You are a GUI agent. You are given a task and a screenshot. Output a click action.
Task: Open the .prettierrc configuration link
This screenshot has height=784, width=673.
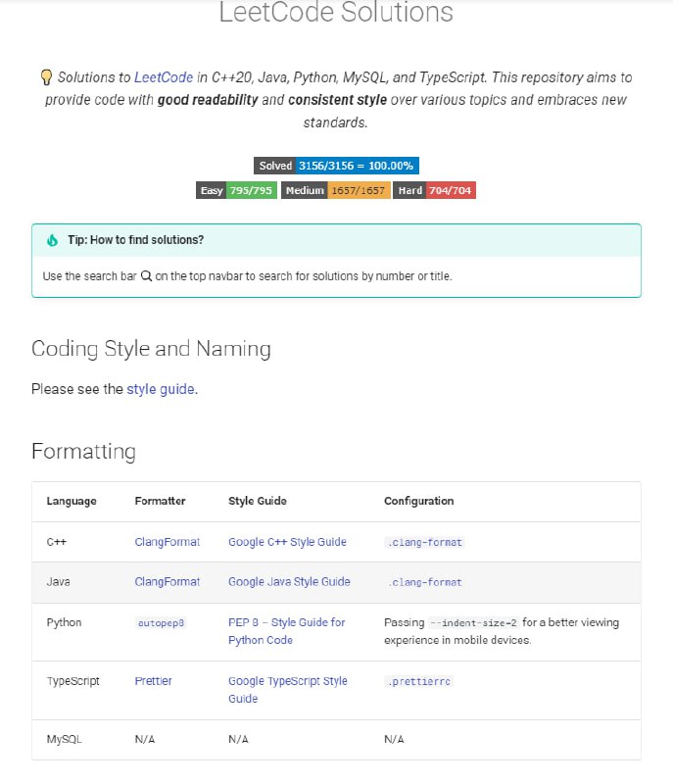tap(418, 681)
